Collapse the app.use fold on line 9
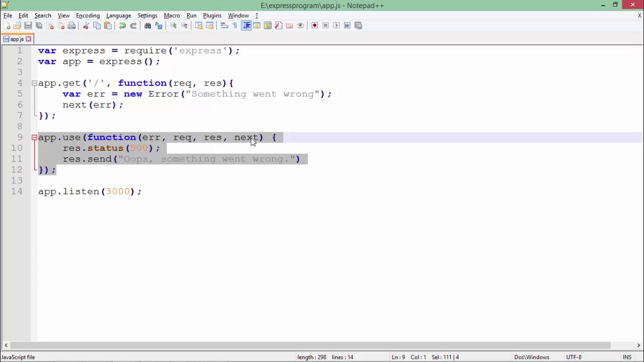The height and width of the screenshot is (362, 644). [x=34, y=137]
